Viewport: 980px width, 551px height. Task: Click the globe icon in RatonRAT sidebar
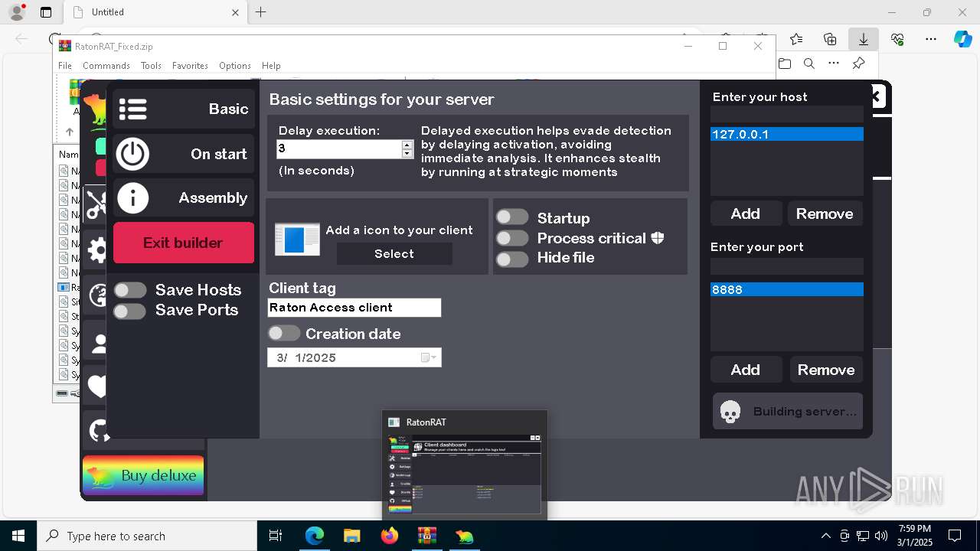pyautogui.click(x=96, y=295)
